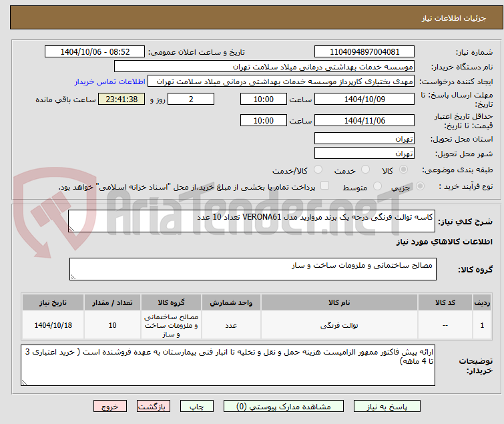
Task: Click the buyer notes 'توضیحات خریدار' textarea
Action: tap(228, 365)
